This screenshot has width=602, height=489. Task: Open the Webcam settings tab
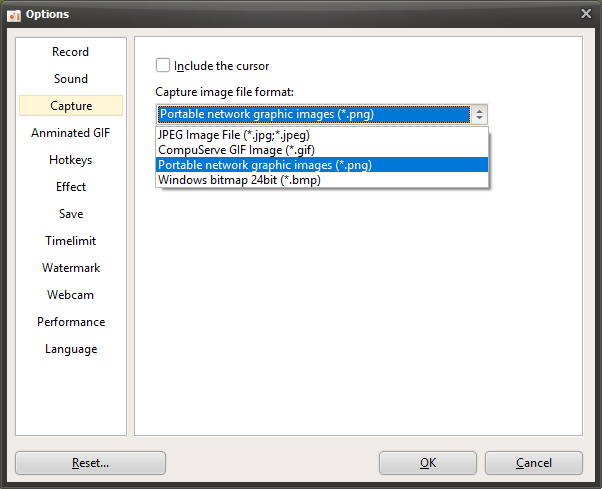(x=71, y=295)
